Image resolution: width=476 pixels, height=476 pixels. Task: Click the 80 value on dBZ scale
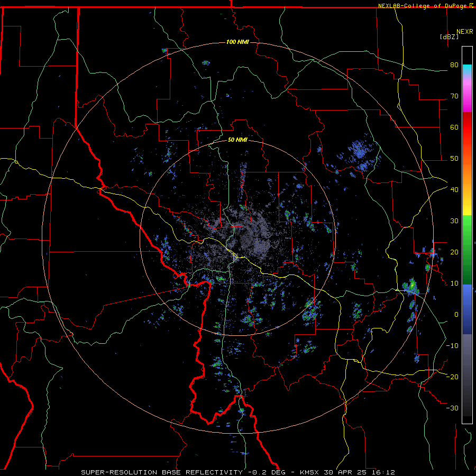pos(454,65)
